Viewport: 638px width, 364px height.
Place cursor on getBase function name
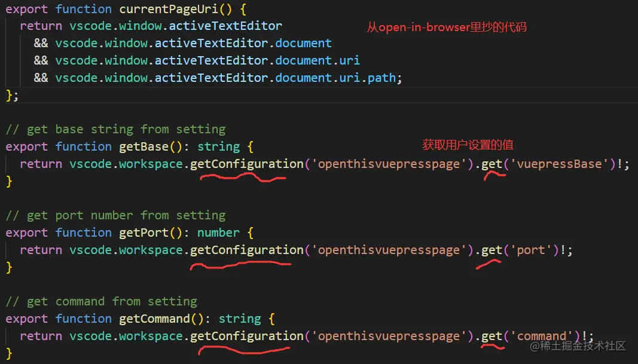144,146
